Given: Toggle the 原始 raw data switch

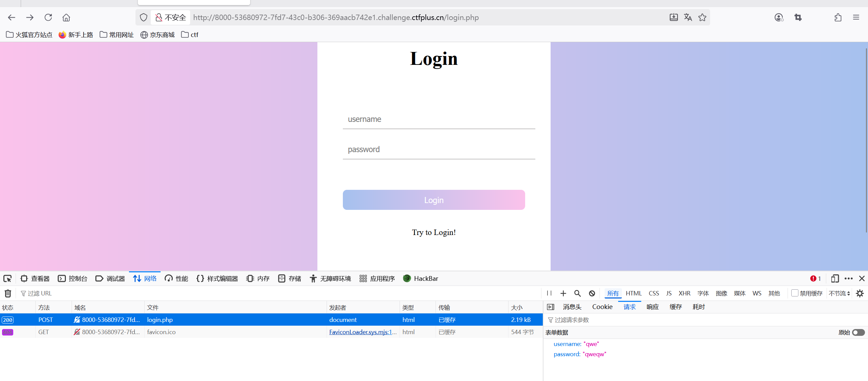Looking at the screenshot, I should [x=858, y=332].
